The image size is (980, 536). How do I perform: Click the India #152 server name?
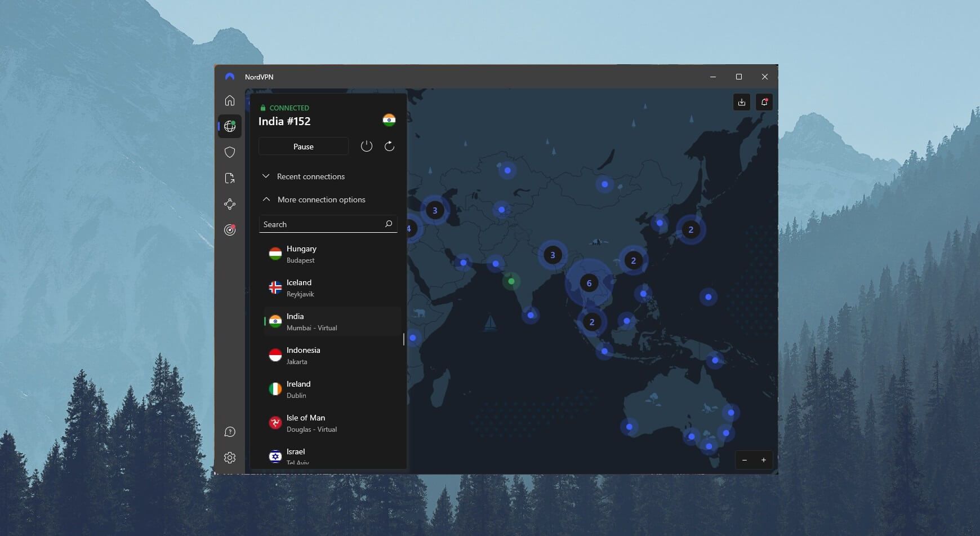click(x=284, y=121)
